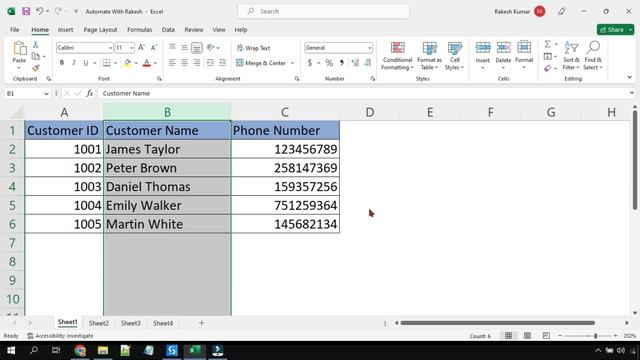Click the vertical scrollbar thumb

point(635,160)
